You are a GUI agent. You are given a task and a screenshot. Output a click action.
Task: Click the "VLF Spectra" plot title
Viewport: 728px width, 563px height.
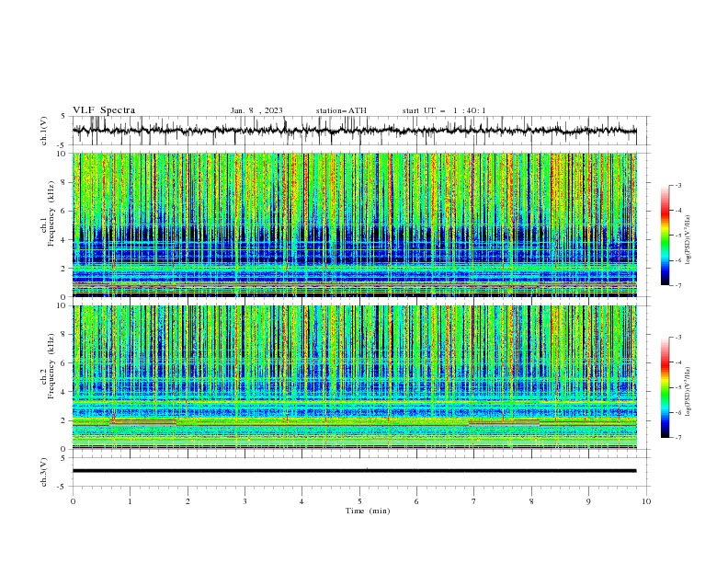click(104, 110)
